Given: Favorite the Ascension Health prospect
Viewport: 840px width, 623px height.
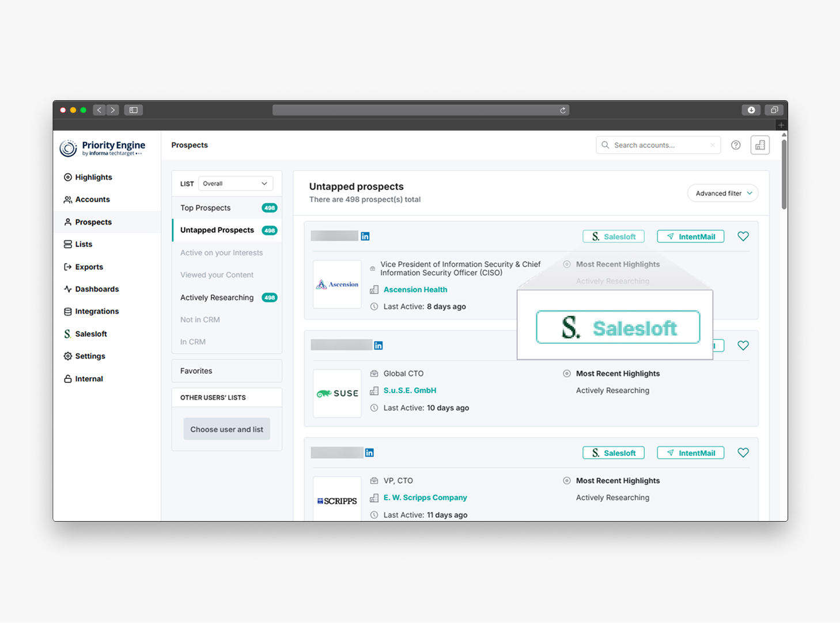Looking at the screenshot, I should [x=743, y=236].
